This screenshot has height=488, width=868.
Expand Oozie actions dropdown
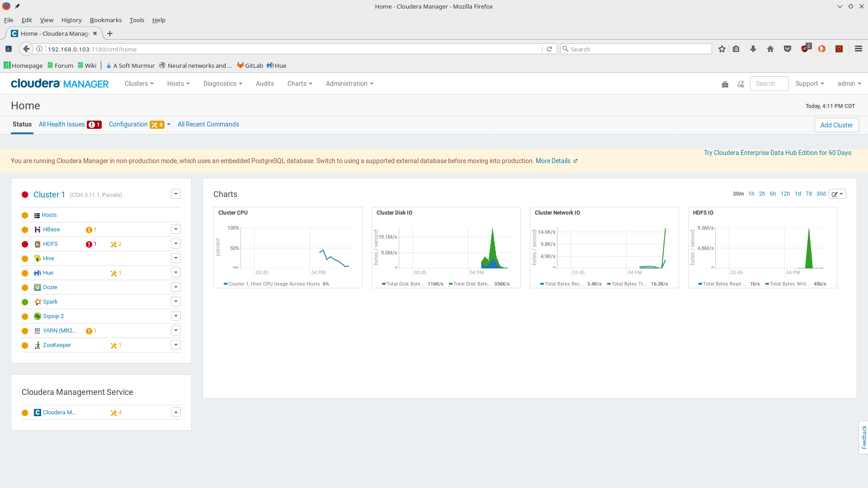coord(176,287)
